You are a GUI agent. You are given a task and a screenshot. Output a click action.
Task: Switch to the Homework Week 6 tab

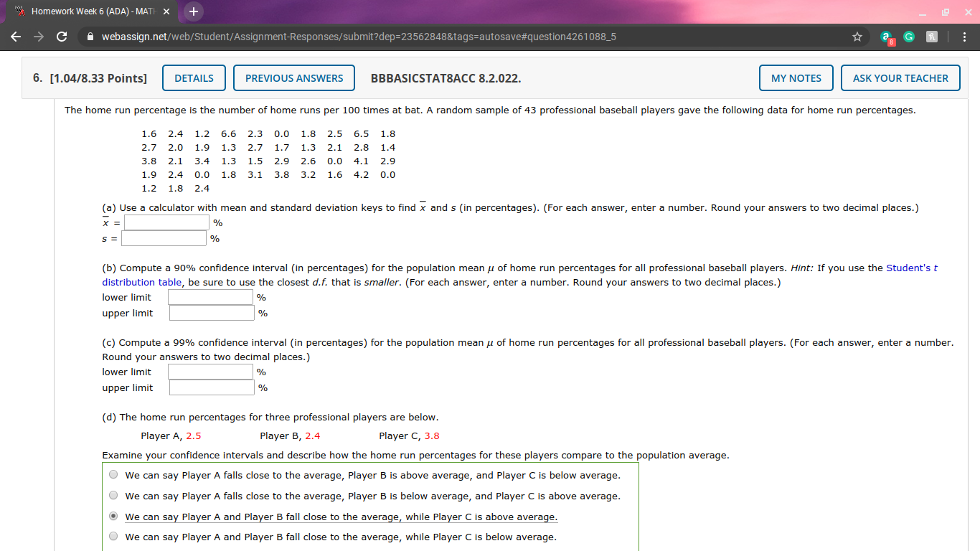(93, 11)
